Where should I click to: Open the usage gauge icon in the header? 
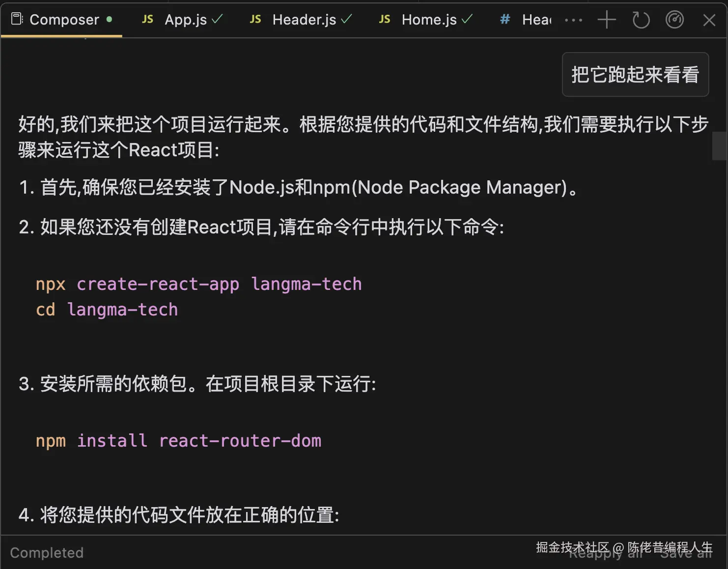[674, 20]
